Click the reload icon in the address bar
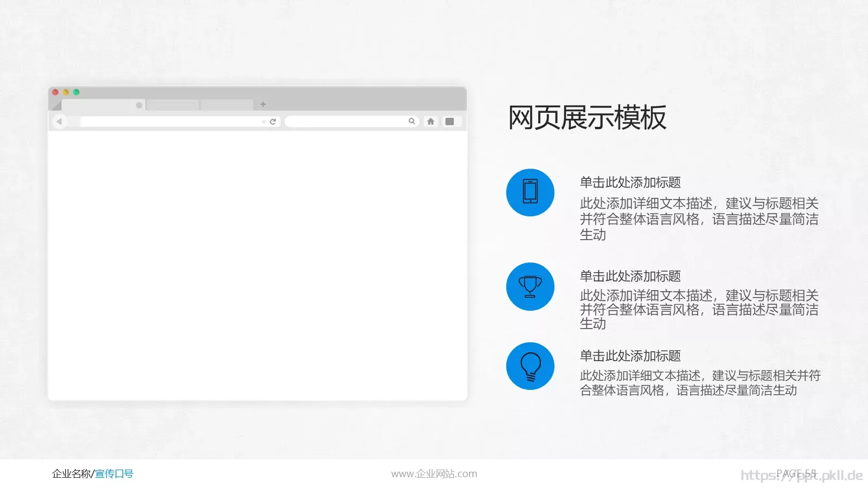The image size is (868, 488). 273,121
